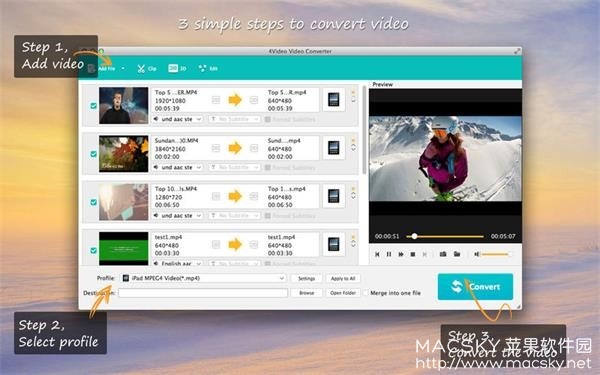
Task: Click the iPad device icon for first video
Action: tap(334, 100)
